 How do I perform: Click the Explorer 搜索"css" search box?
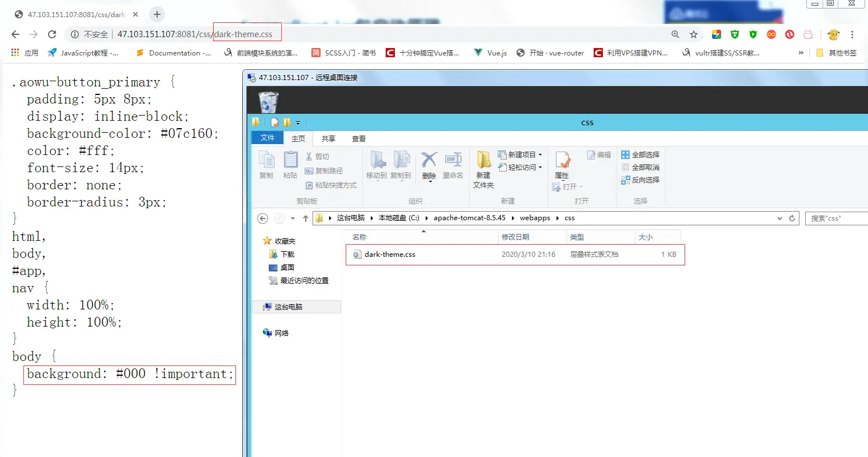837,218
